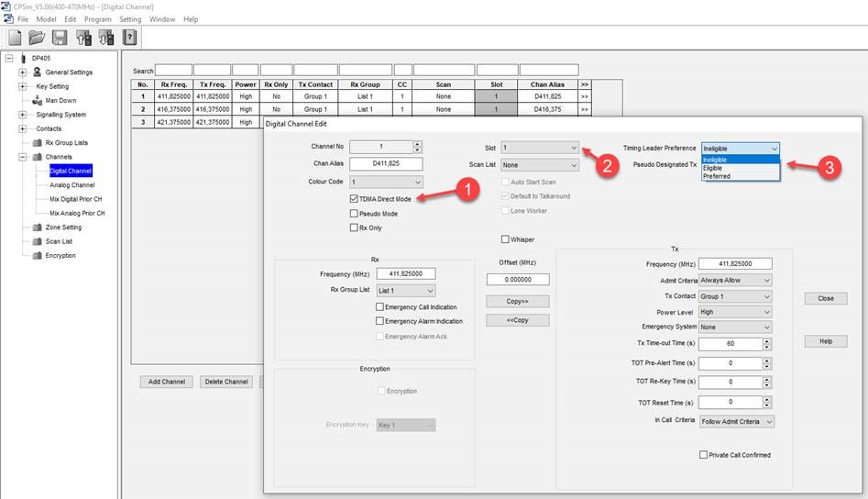This screenshot has height=499, width=868.
Task: Open the Admit Criteria dropdown
Action: coord(735,281)
